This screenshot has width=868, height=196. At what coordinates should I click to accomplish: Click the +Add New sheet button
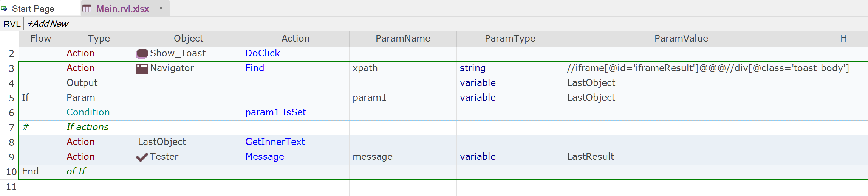[x=48, y=24]
